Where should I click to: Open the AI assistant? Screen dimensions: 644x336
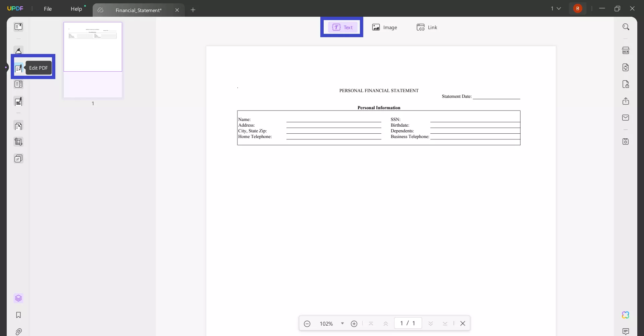(626, 315)
